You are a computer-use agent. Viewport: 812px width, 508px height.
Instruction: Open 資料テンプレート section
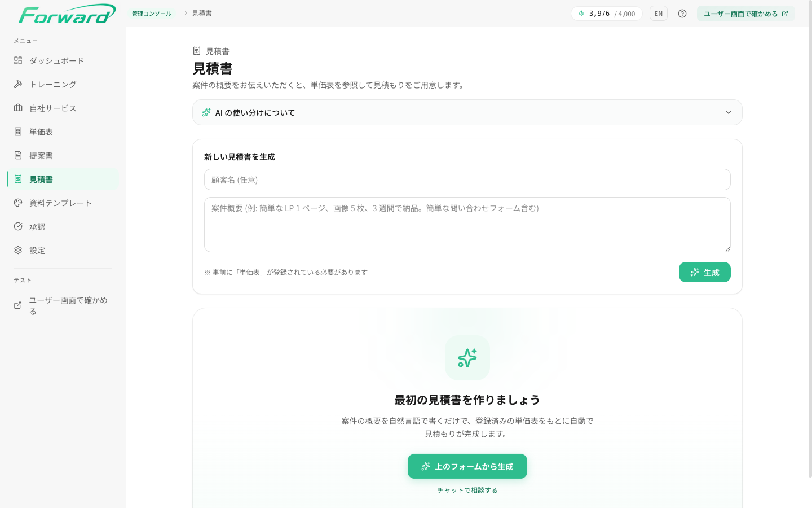pyautogui.click(x=63, y=203)
